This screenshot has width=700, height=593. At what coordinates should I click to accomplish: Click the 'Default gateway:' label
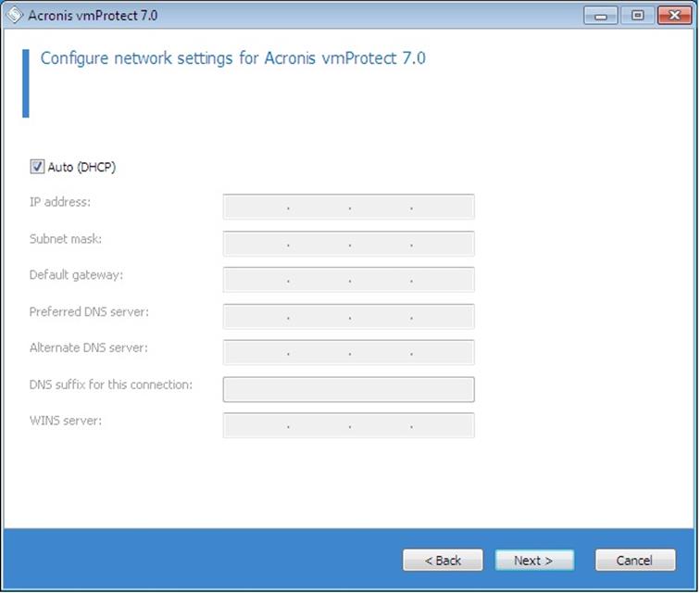76,275
